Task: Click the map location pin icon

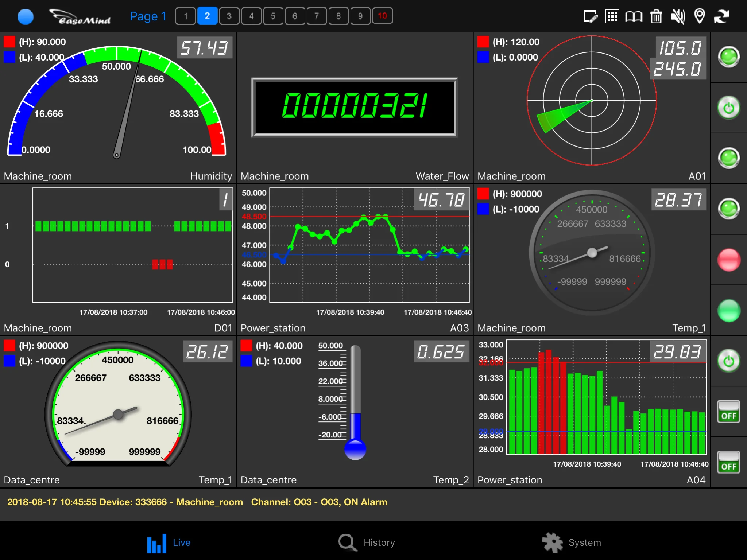Action: coord(700,16)
